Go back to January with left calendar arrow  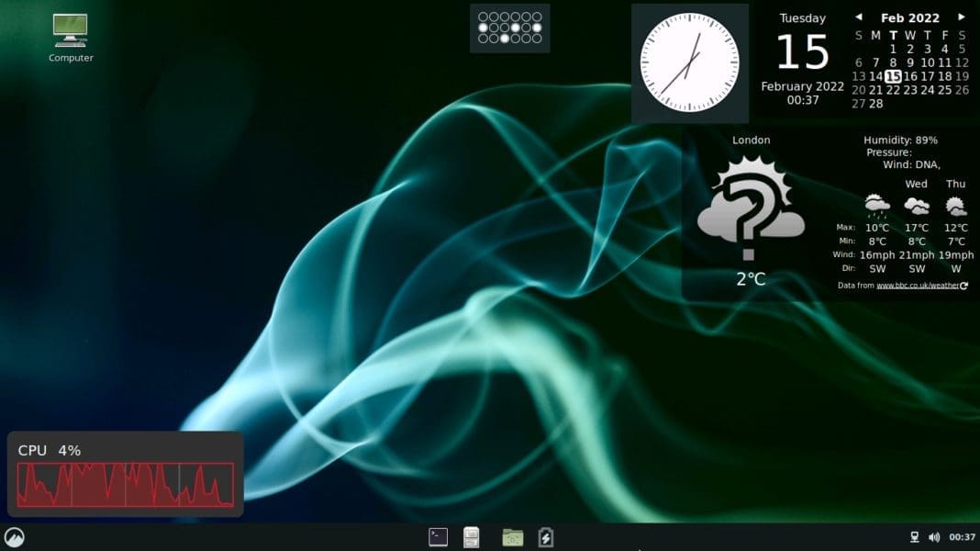pos(859,17)
